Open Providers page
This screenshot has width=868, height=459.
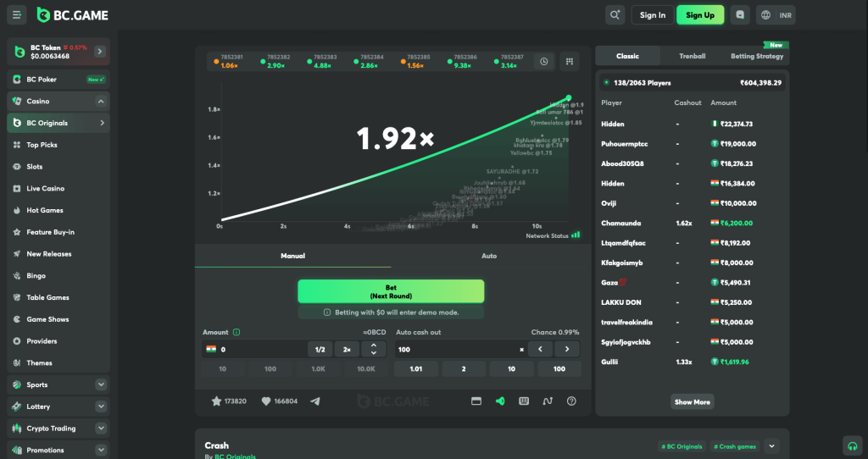point(58,341)
